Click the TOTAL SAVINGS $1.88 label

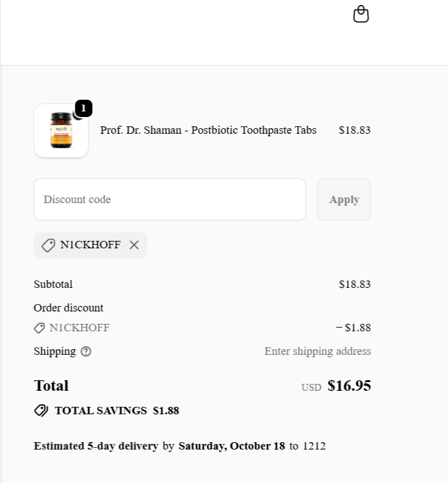[x=117, y=411]
